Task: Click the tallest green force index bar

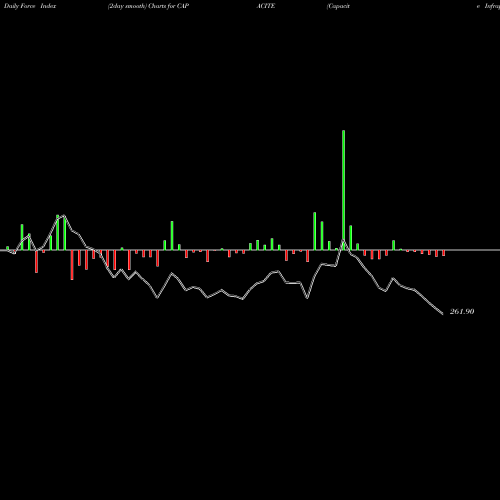Action: [344, 190]
